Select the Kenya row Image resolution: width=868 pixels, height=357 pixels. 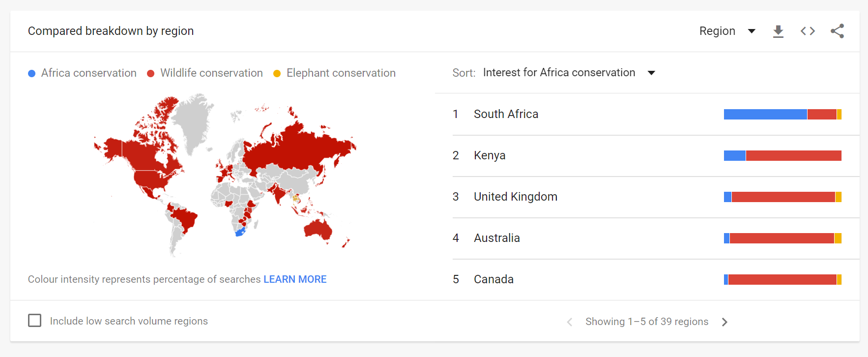[490, 155]
